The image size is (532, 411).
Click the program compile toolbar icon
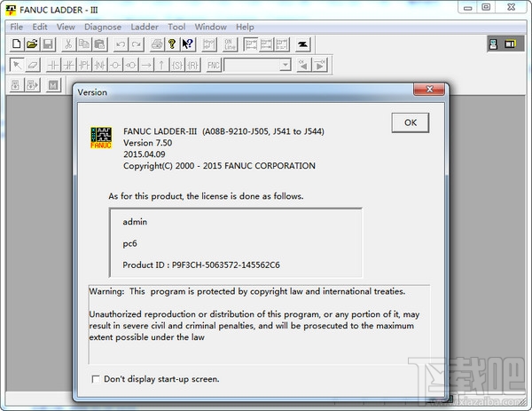click(x=209, y=44)
